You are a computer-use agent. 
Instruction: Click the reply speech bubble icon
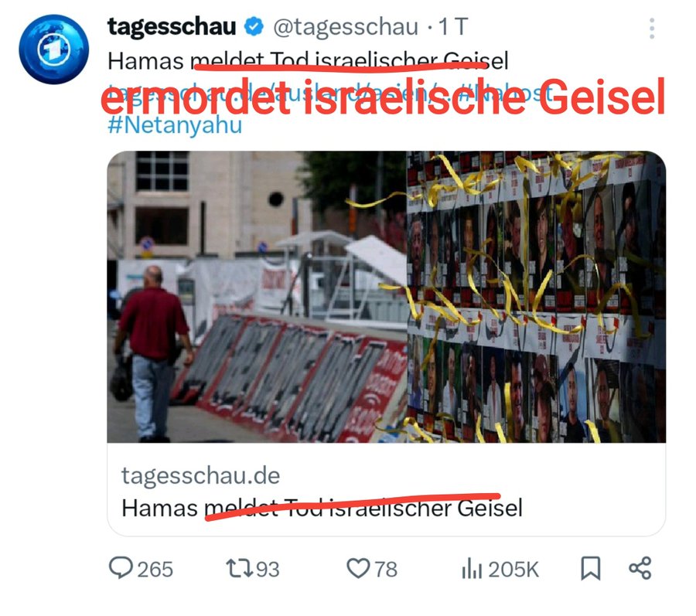coord(121,568)
